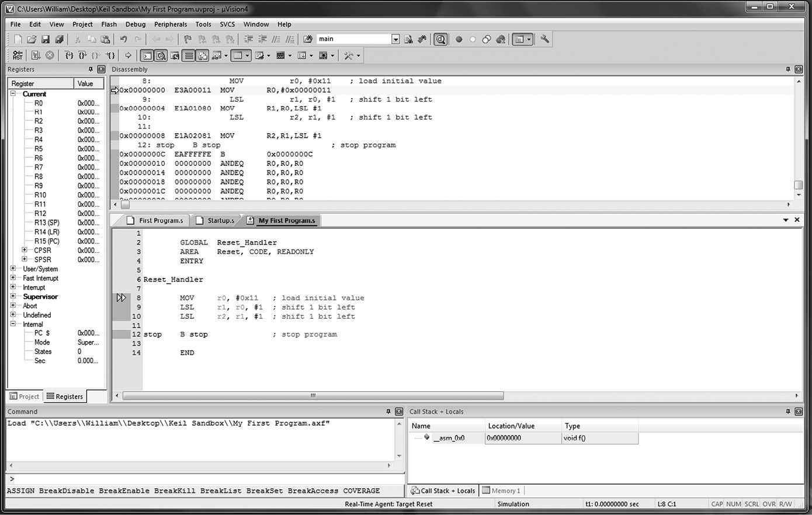This screenshot has height=515, width=812.
Task: Click the COVERAGE command button
Action: (361, 490)
